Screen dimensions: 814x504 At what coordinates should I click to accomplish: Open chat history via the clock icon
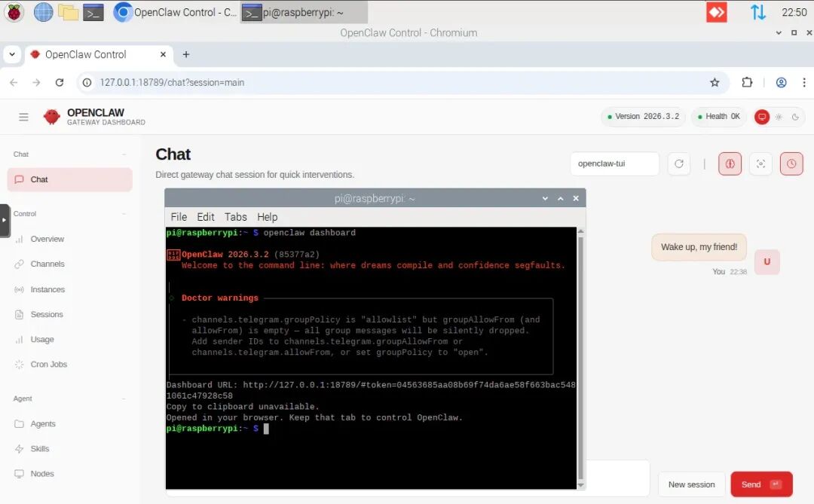click(791, 163)
